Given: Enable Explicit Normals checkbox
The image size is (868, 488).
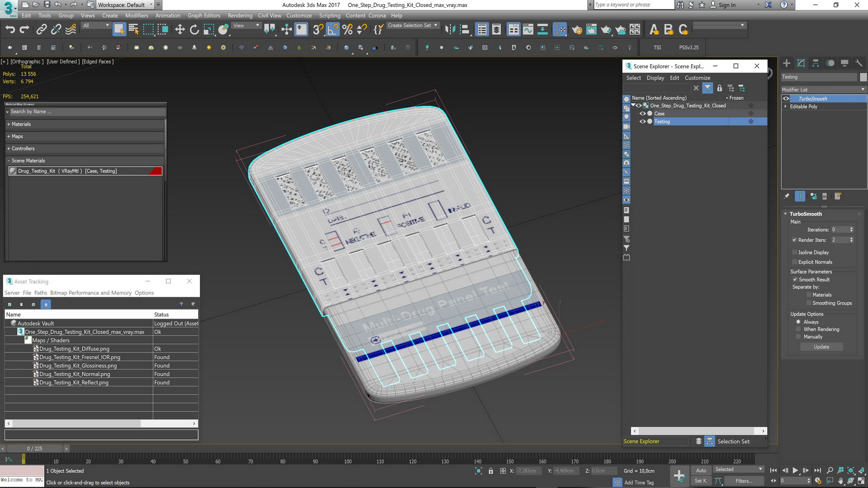Looking at the screenshot, I should 794,262.
